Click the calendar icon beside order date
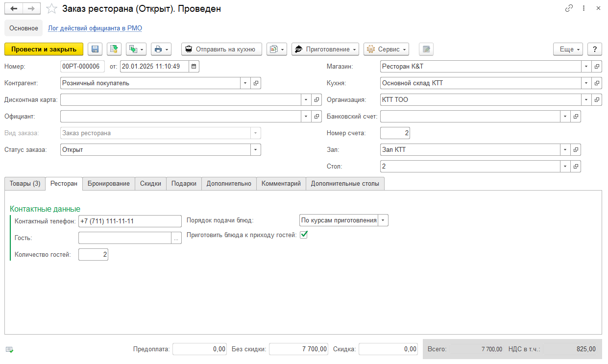Image resolution: width=608 pixels, height=364 pixels. [x=194, y=66]
